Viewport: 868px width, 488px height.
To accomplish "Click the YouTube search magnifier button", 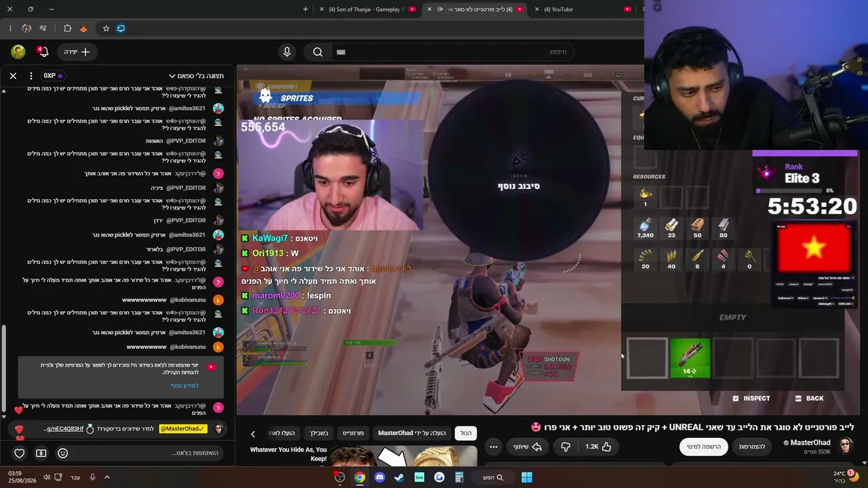I will 317,52.
